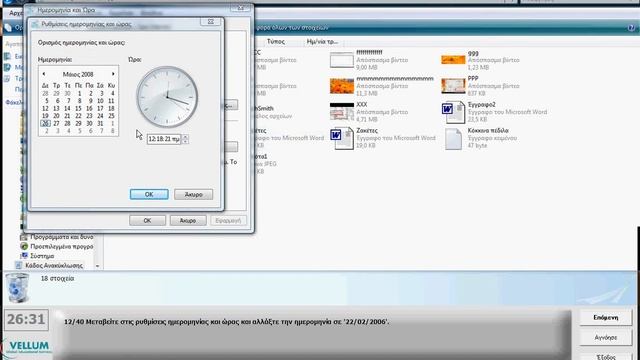This screenshot has height=360, width=640.
Task: Click the recycle bin icon in details pane
Action: click(x=17, y=288)
